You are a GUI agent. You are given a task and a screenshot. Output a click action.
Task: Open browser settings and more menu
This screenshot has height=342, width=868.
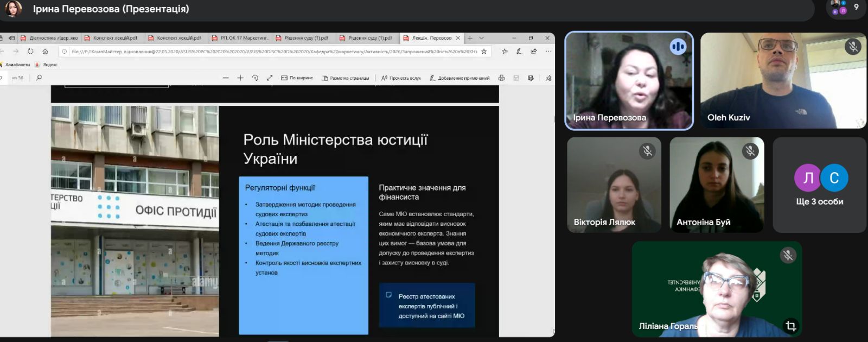click(x=548, y=51)
